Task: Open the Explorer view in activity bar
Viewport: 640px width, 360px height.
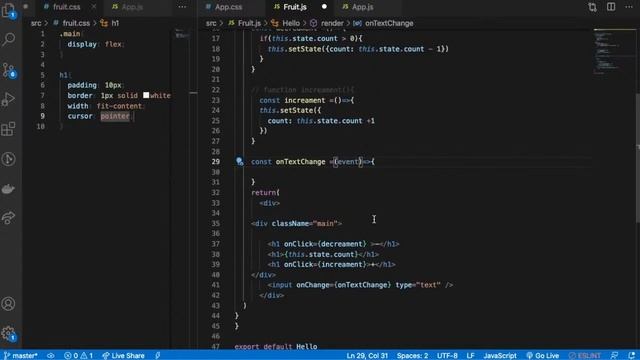Action: (x=8, y=11)
